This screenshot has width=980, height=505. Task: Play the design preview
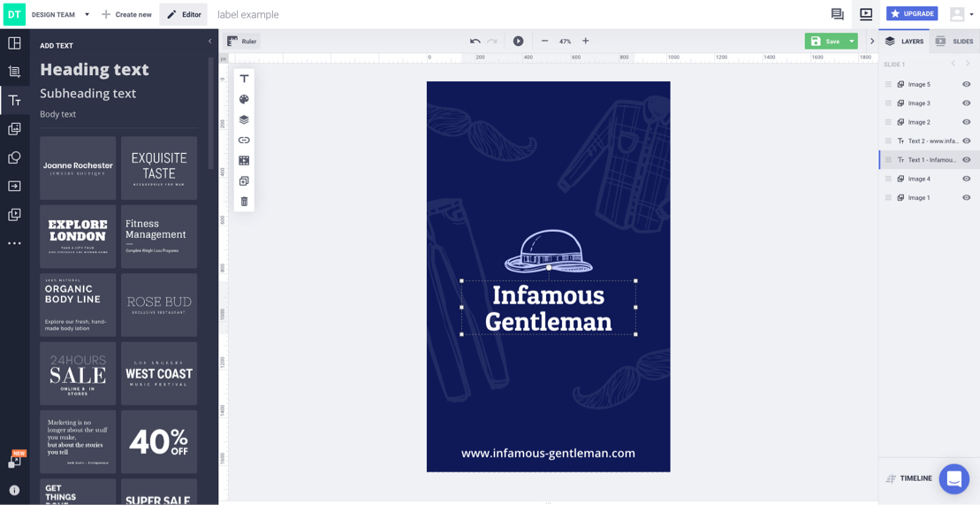click(518, 42)
